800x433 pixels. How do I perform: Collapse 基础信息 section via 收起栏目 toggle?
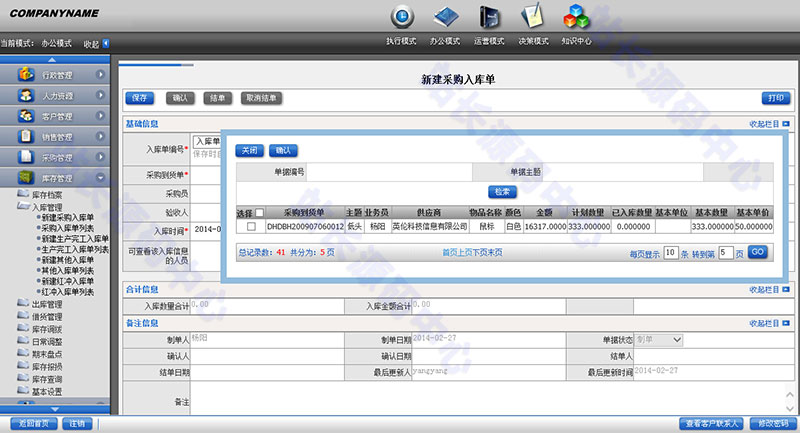click(770, 124)
